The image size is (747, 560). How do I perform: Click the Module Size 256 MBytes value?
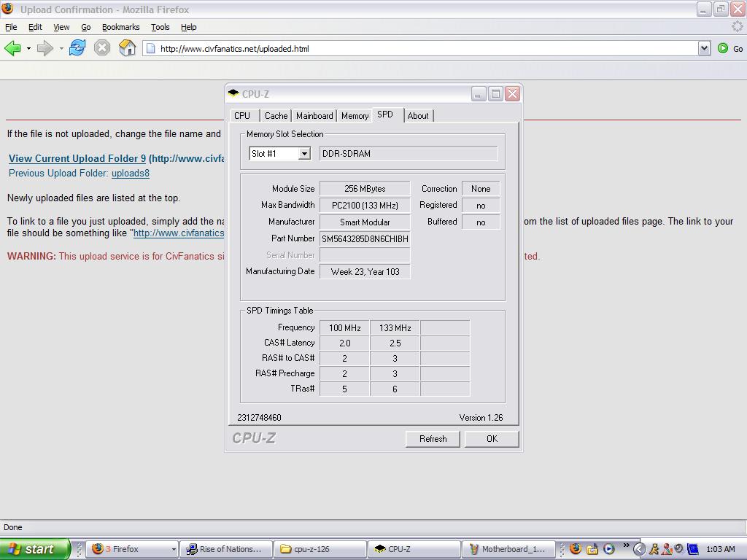coord(365,189)
